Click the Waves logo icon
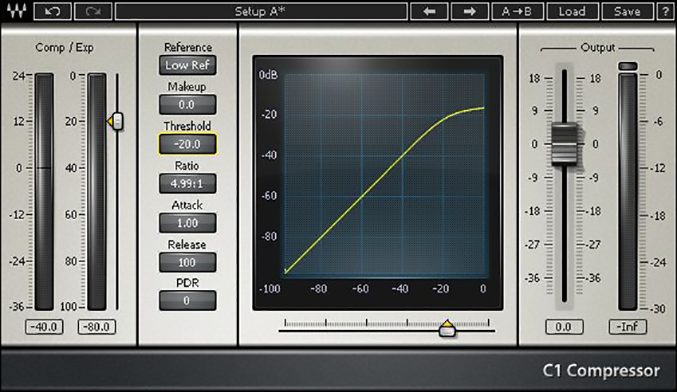Screen dimensions: 677x392 pyautogui.click(x=16, y=11)
